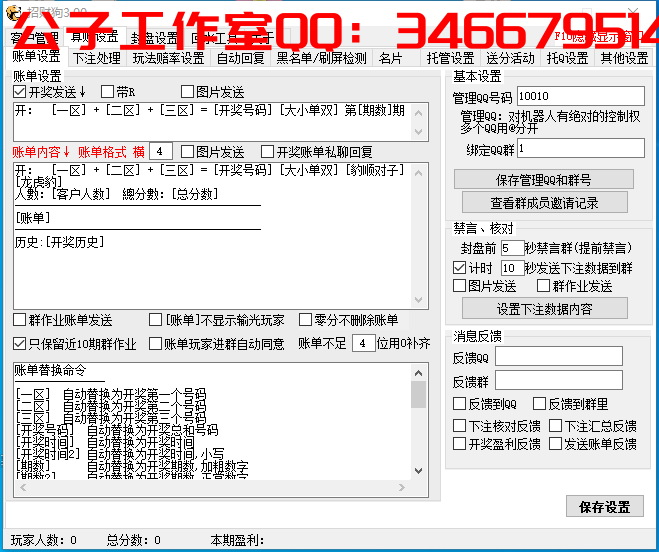
Task: Click the 账单格式 横 number field
Action: click(x=161, y=151)
